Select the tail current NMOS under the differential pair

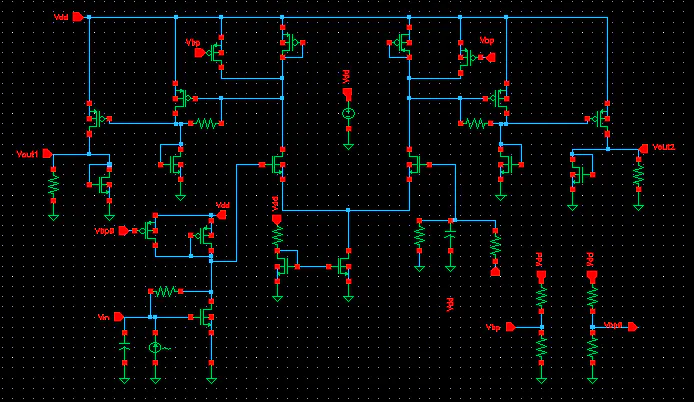pyautogui.click(x=341, y=266)
